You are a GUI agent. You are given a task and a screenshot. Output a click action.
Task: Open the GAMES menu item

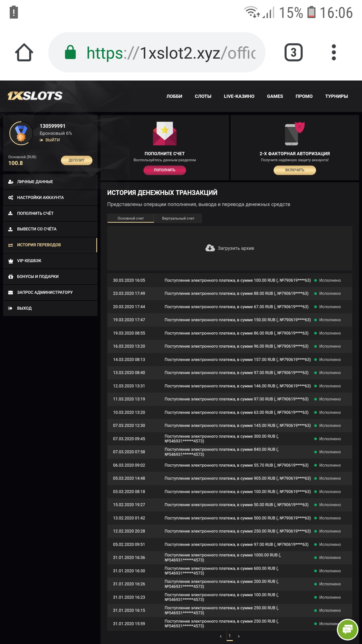tap(275, 96)
